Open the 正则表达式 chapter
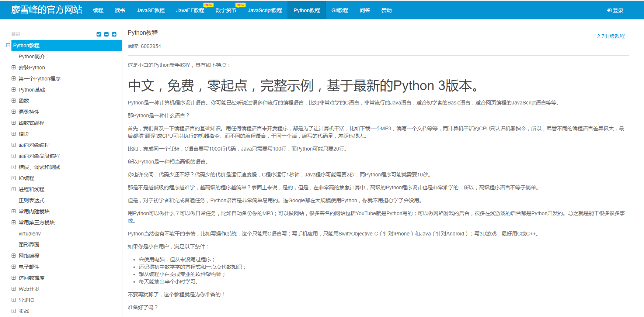 (x=31, y=200)
